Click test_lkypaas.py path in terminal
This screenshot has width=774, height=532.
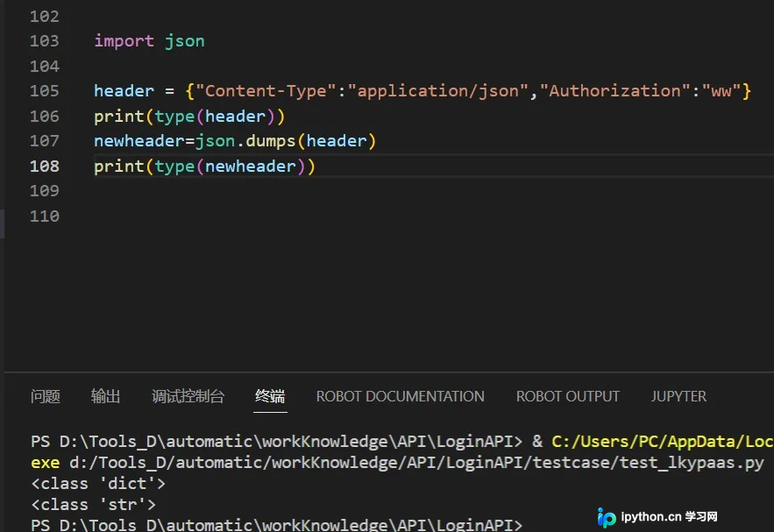[416, 463]
